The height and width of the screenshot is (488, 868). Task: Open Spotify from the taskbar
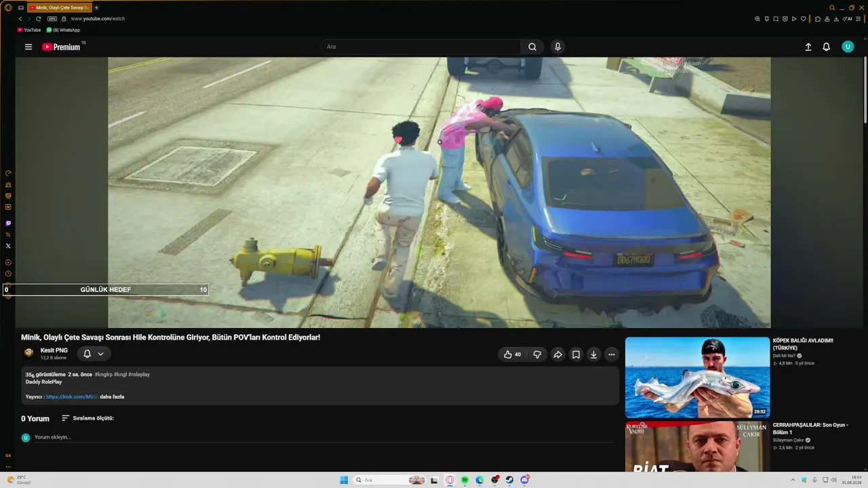[x=465, y=480]
